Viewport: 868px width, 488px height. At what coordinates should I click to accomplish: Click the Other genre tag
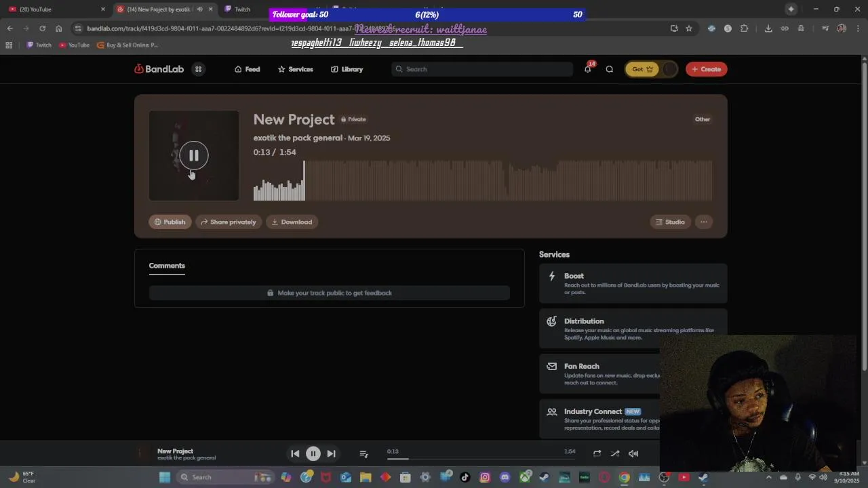pos(703,119)
